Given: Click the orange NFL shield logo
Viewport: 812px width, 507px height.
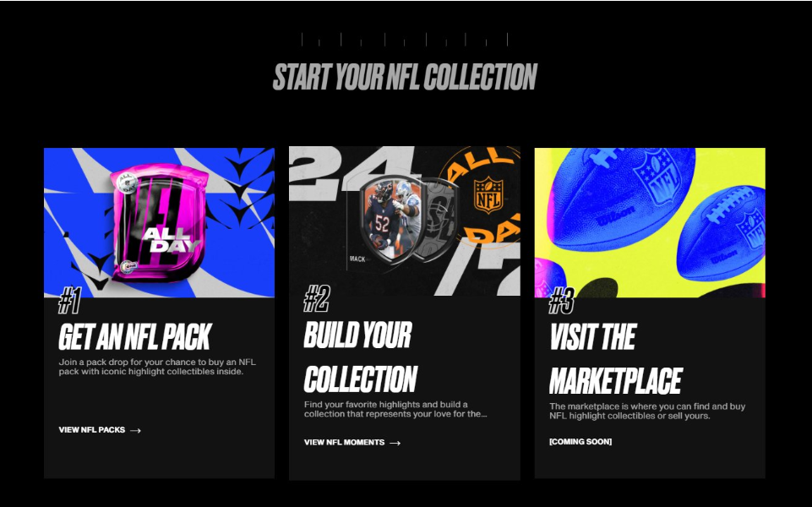Looking at the screenshot, I should tap(488, 194).
